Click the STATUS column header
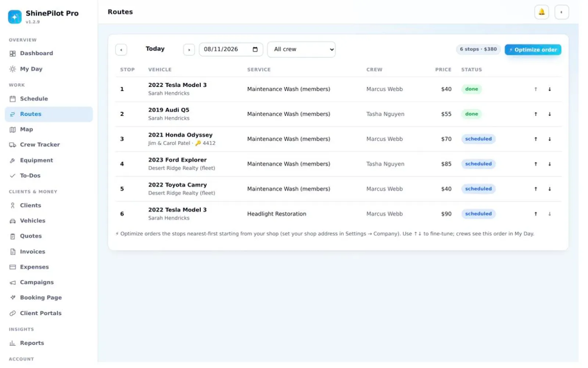 click(472, 70)
